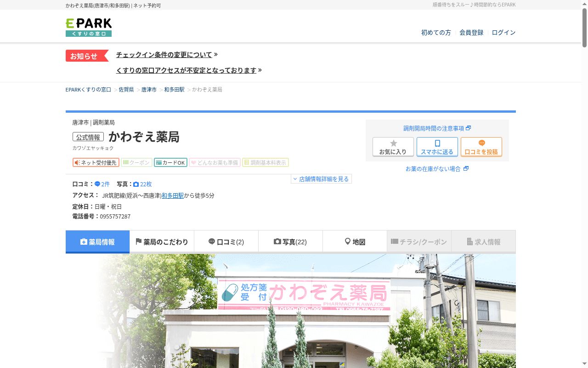Read チェックイン条件の変更について notice
The image size is (588, 368).
164,55
